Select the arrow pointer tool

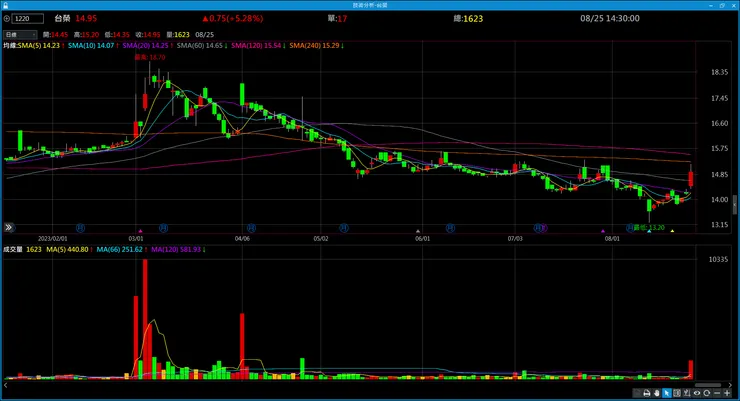tap(666, 393)
